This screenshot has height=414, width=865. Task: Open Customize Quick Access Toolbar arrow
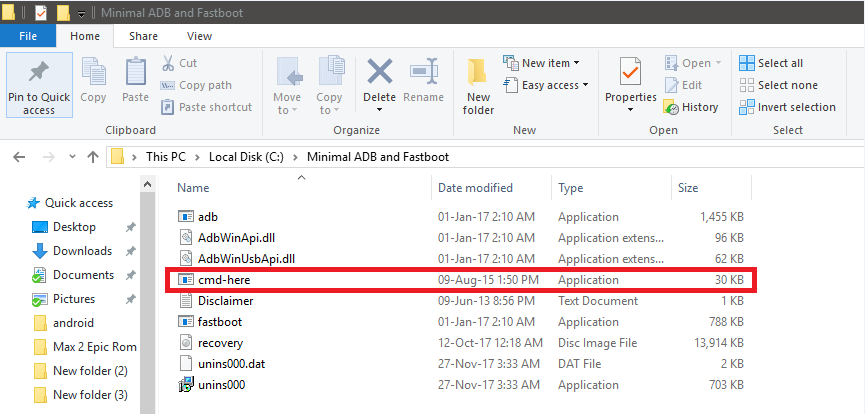[81, 13]
